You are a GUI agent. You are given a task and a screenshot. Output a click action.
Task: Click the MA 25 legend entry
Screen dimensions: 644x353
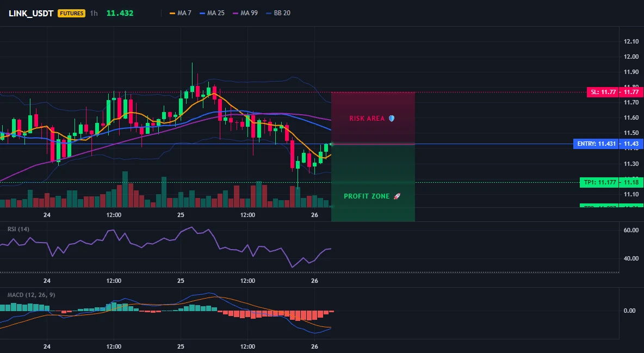coord(212,13)
